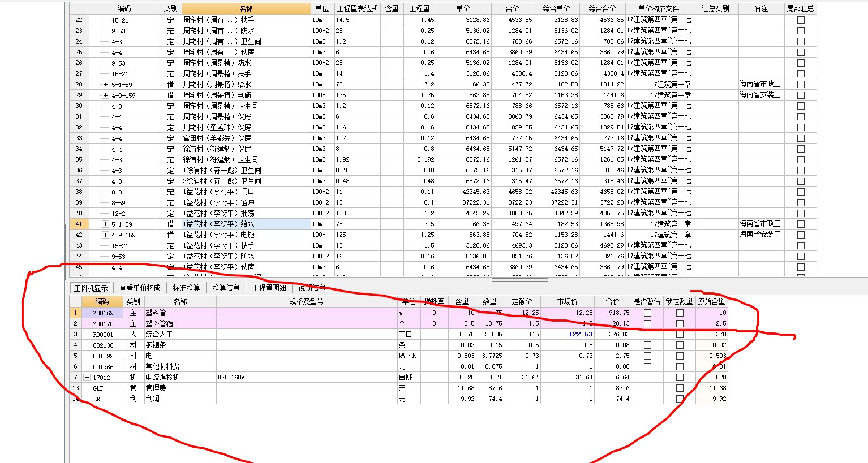Select row 36 cell 1徐浦村（符一彪）卫生间
The image size is (868, 463).
click(246, 170)
